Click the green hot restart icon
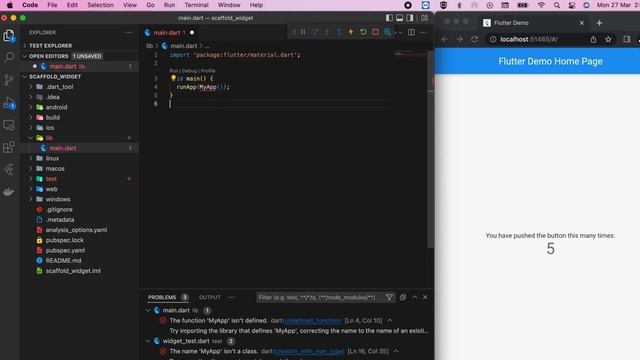640x360 pixels. coord(363,32)
